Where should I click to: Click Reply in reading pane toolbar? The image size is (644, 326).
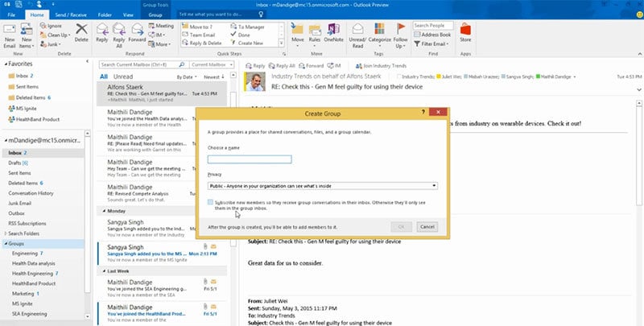point(255,66)
